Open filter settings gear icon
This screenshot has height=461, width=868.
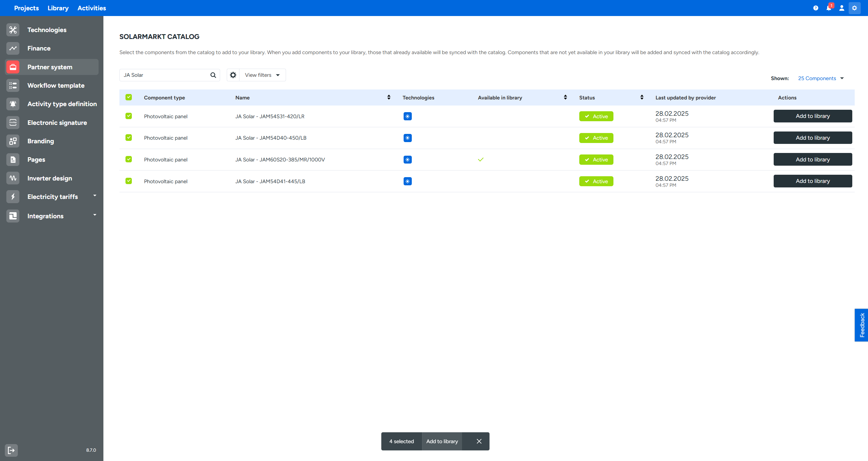click(233, 75)
